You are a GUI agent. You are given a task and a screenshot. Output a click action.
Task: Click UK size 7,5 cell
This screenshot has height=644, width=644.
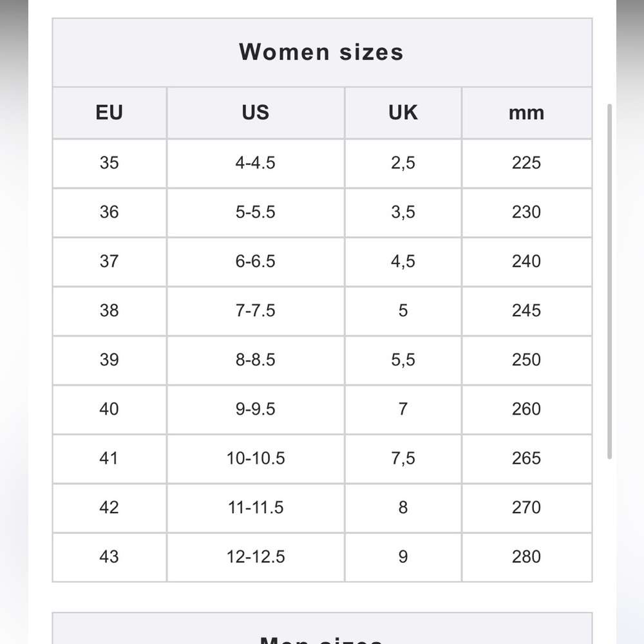[403, 459]
